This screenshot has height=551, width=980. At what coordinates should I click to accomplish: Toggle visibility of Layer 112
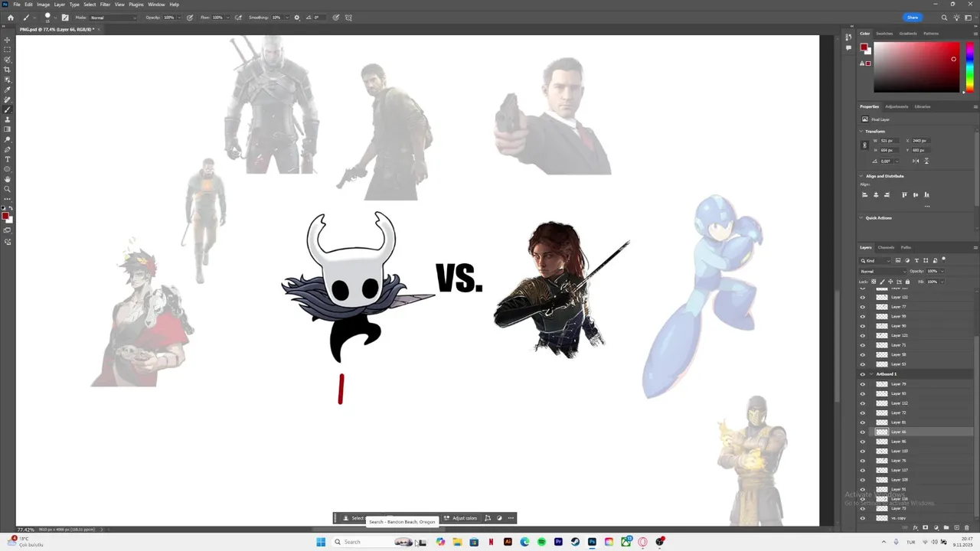coord(863,403)
